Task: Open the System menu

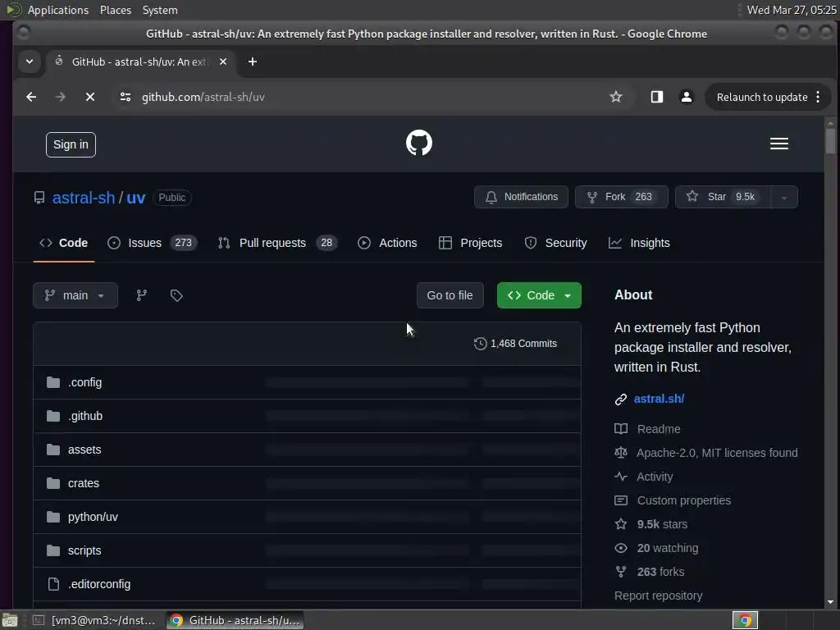Action: click(x=160, y=10)
